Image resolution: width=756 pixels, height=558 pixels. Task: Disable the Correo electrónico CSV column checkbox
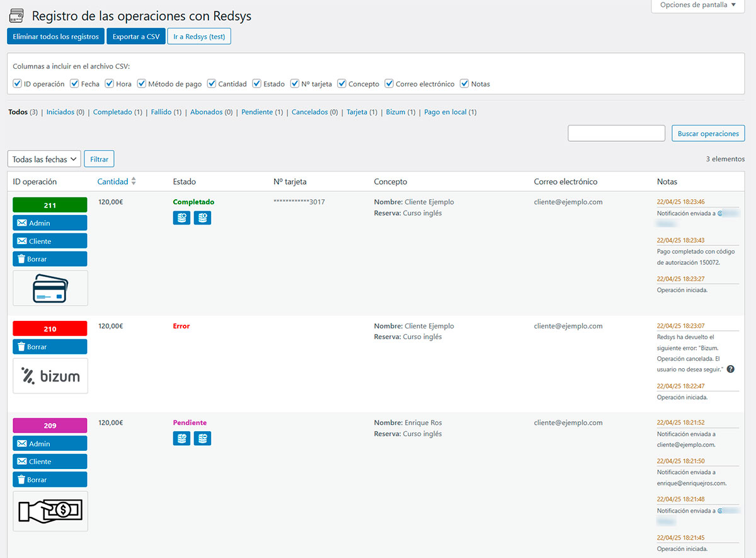tap(389, 83)
